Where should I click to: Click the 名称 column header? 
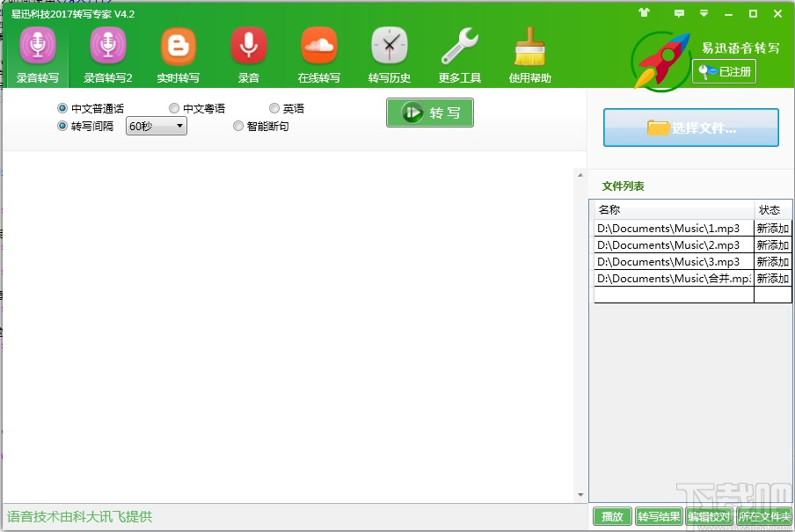click(674, 209)
